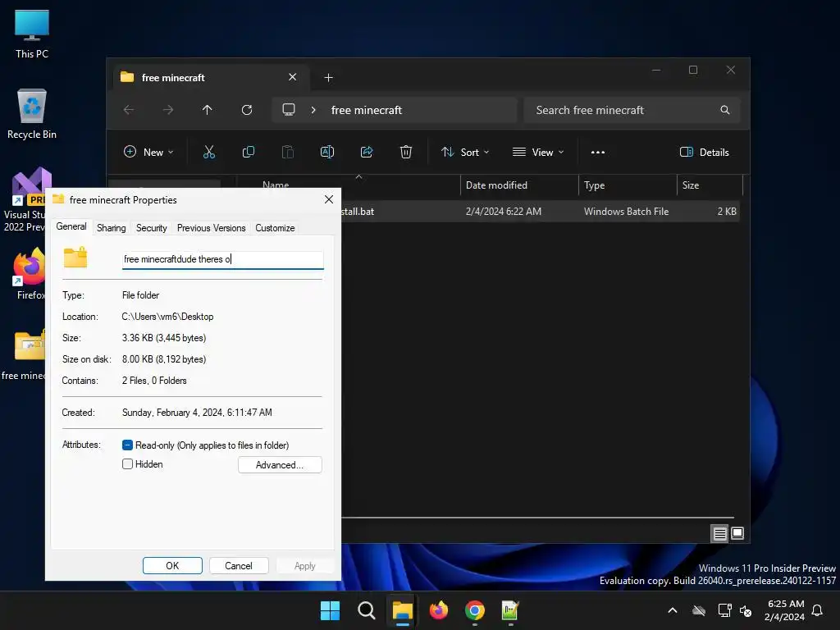Expand the New dropdown in Explorer
This screenshot has width=840, height=630.
pyautogui.click(x=148, y=152)
